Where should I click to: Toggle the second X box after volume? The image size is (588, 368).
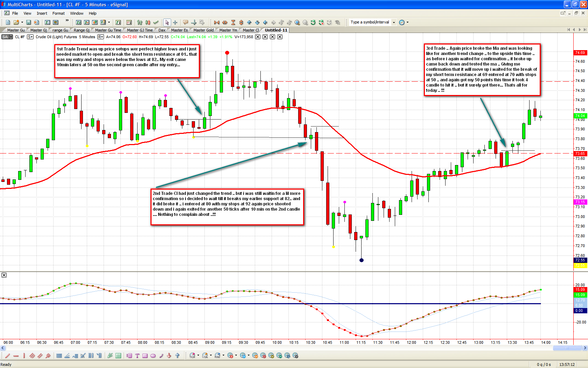click(x=265, y=37)
